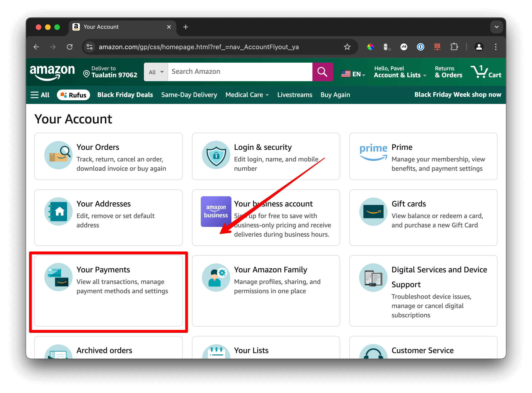Click the browser address bar URL

pos(199,47)
